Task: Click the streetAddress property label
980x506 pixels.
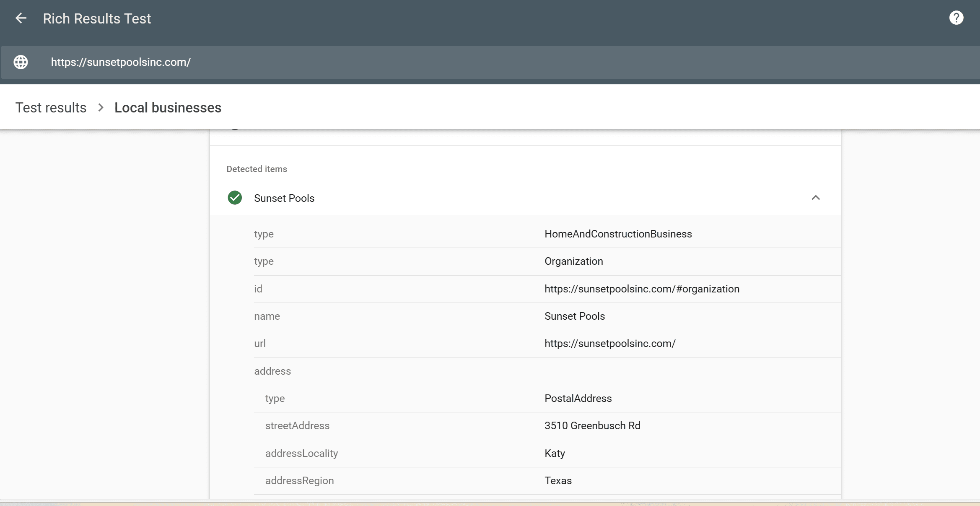Action: coord(298,426)
